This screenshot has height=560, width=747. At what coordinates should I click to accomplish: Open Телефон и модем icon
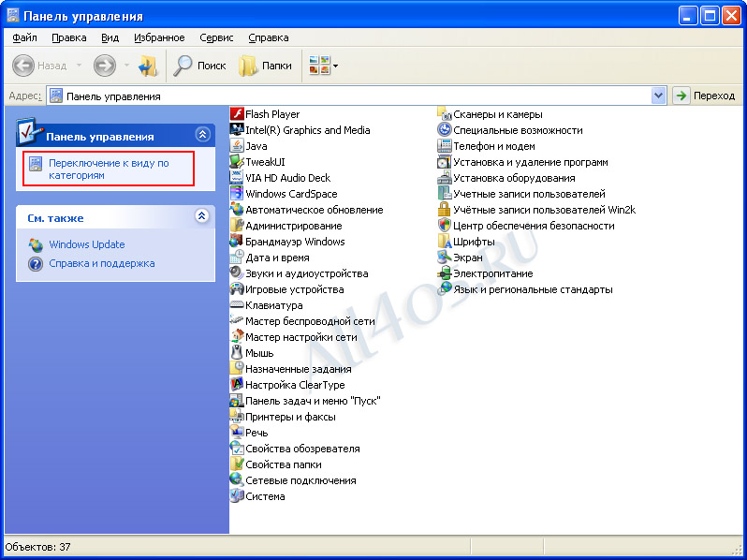click(x=445, y=146)
